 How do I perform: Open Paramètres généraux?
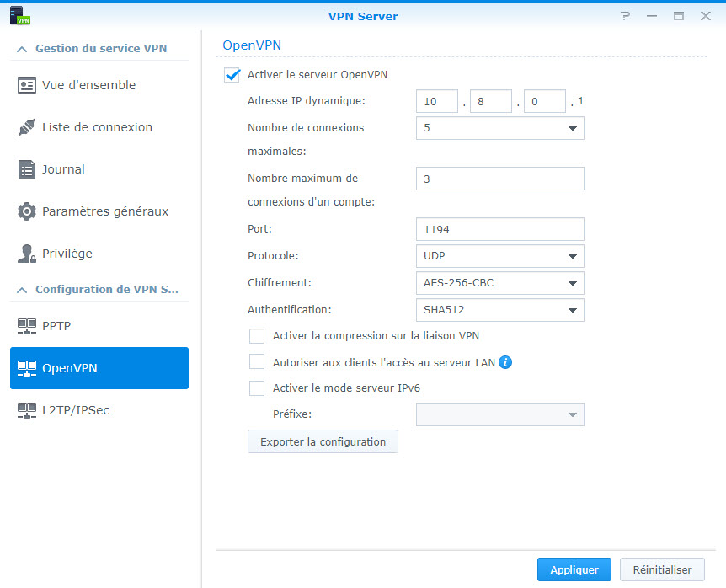pyautogui.click(x=99, y=211)
